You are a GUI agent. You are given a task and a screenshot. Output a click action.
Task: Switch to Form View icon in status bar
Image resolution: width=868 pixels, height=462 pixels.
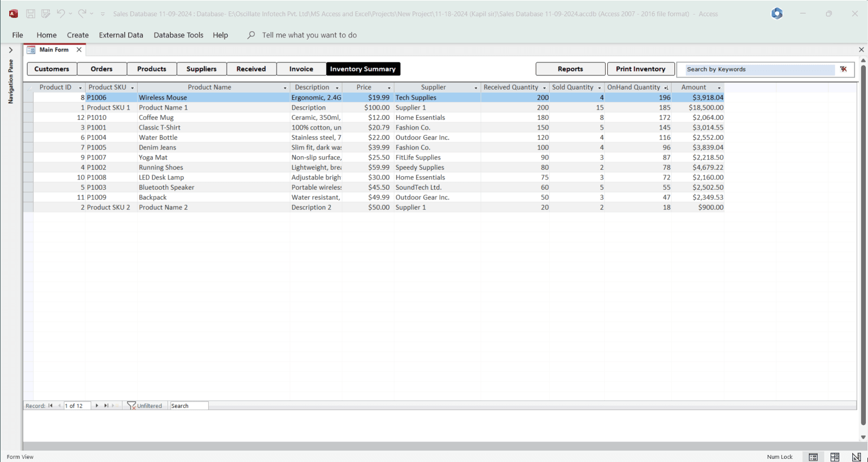coord(813,457)
